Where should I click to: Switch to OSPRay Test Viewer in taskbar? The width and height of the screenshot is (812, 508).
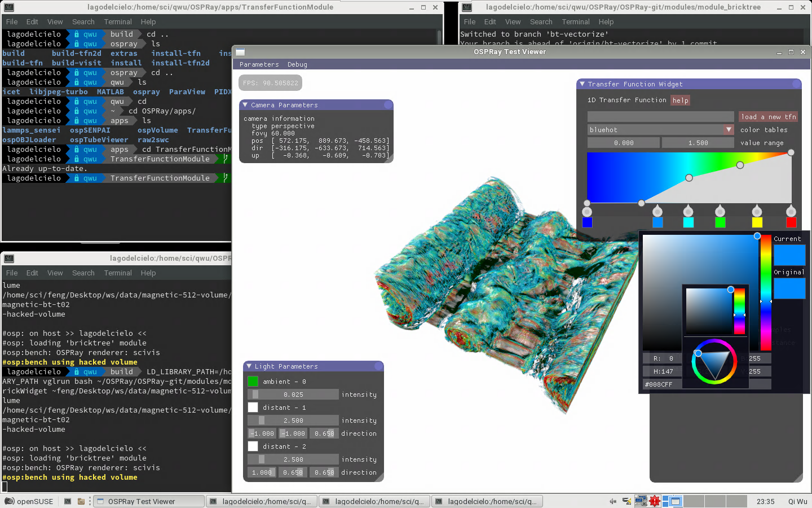[148, 501]
